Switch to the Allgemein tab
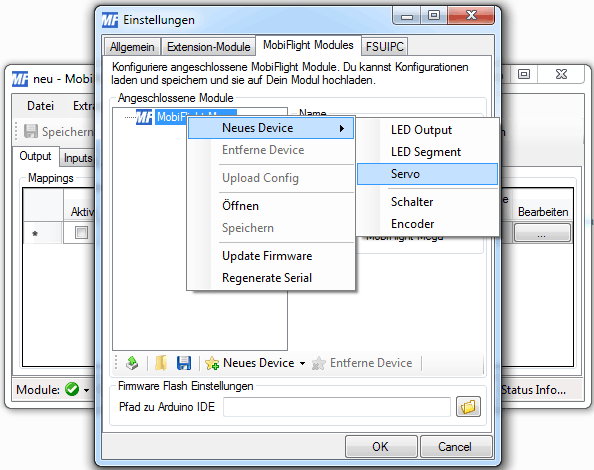594x470 pixels. click(132, 47)
